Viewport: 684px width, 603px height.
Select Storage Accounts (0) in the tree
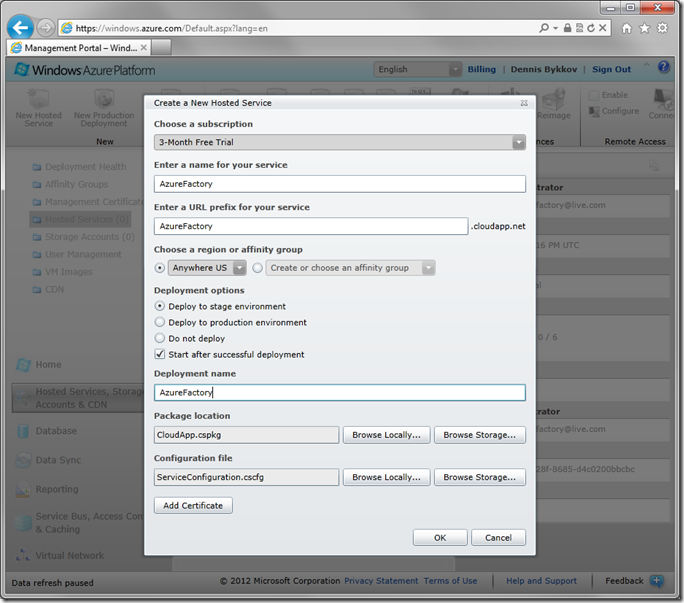(89, 236)
